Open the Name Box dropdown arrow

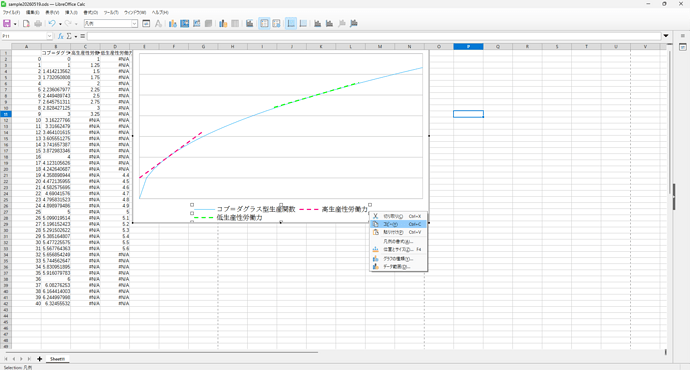pos(49,36)
